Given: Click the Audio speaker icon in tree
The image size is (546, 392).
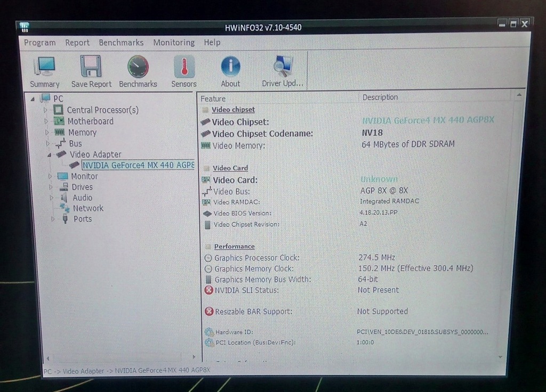Looking at the screenshot, I should (x=64, y=198).
